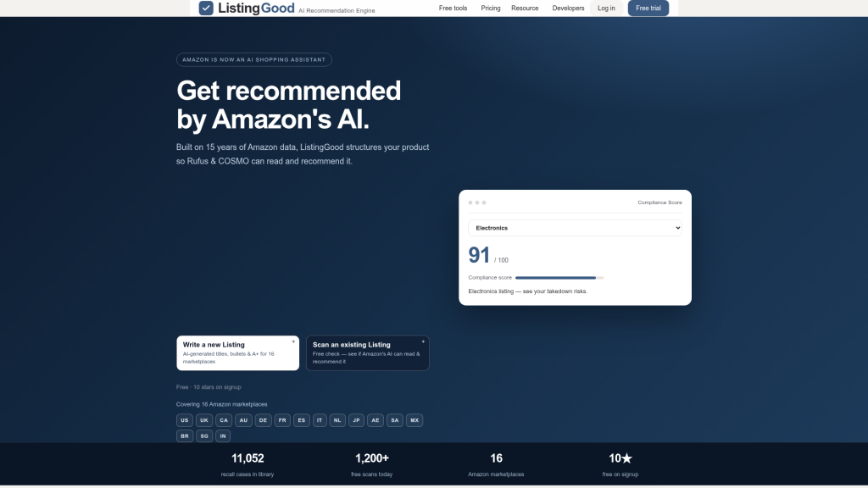Open the Developers menu
Image resolution: width=868 pixels, height=488 pixels.
point(568,8)
